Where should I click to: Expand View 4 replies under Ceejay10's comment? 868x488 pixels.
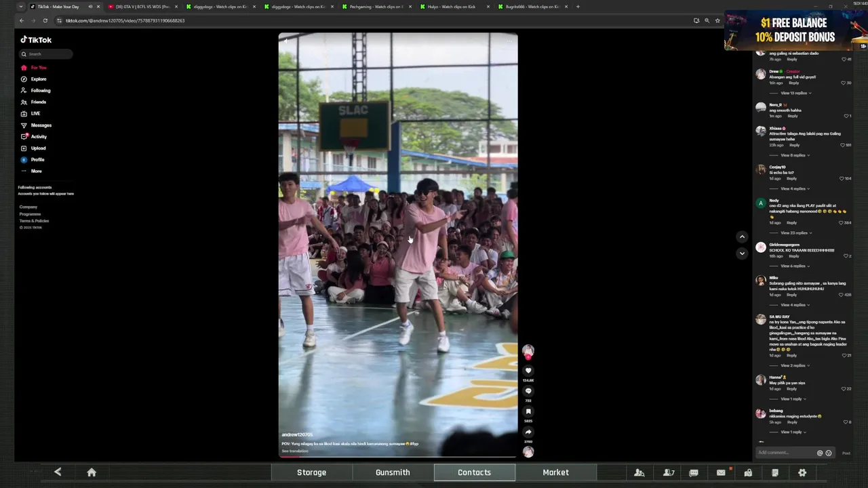[795, 188]
